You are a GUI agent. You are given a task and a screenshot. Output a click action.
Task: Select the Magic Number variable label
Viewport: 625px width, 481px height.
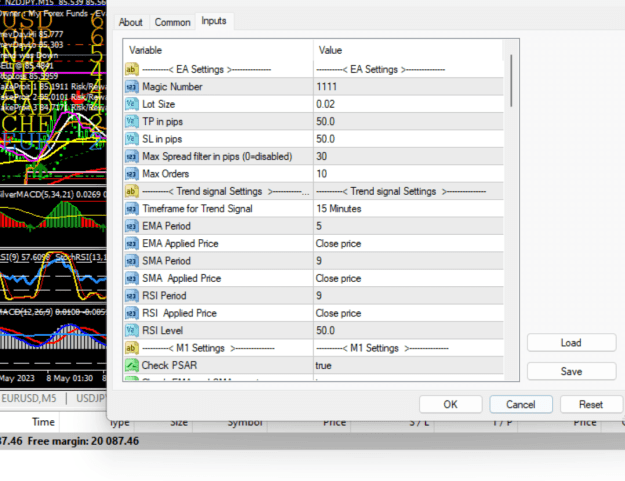[172, 87]
